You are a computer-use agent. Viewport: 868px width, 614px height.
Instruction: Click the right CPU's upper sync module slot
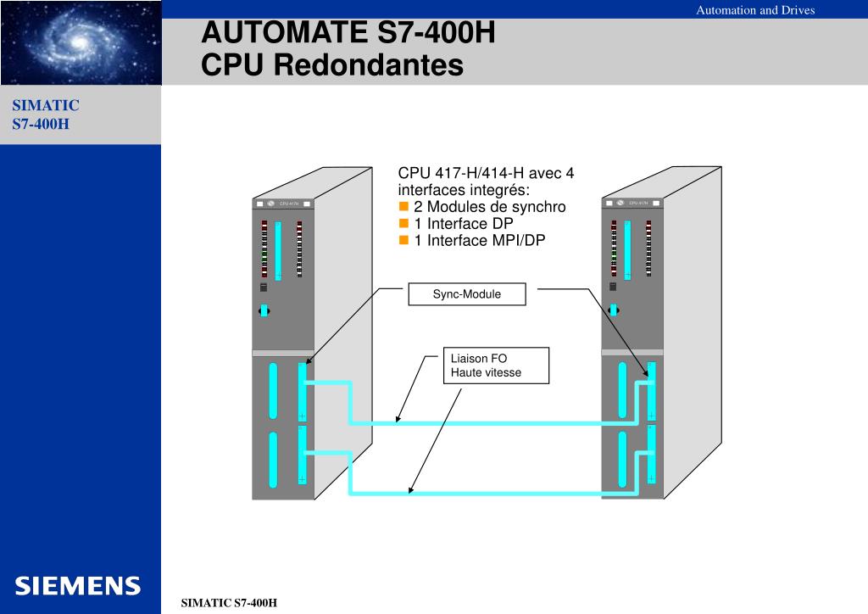[652, 392]
